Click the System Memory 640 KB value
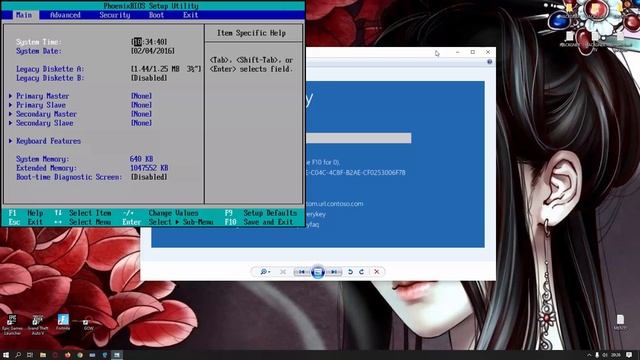Viewport: 640px width, 360px height. coord(142,159)
